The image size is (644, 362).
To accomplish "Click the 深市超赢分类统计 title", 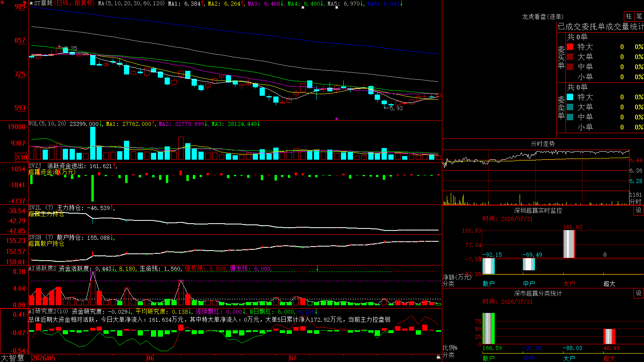I will pyautogui.click(x=538, y=293).
